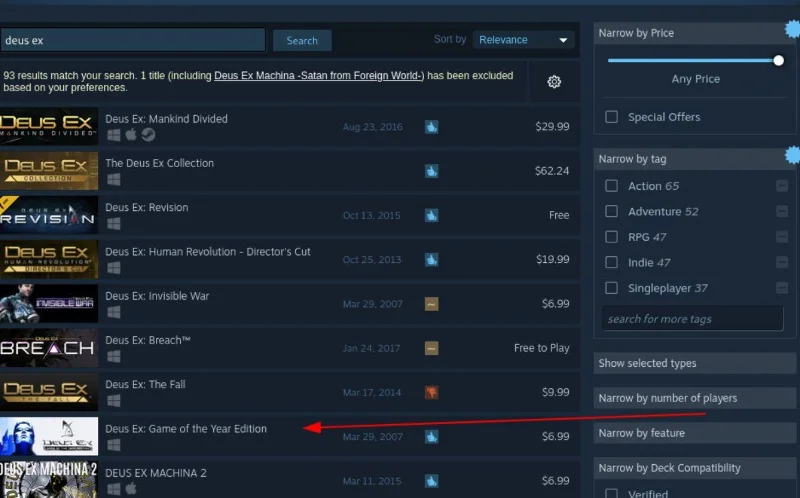This screenshot has width=800, height=498.
Task: Click the 'Oct 25, 2013' release date
Action: point(372,260)
